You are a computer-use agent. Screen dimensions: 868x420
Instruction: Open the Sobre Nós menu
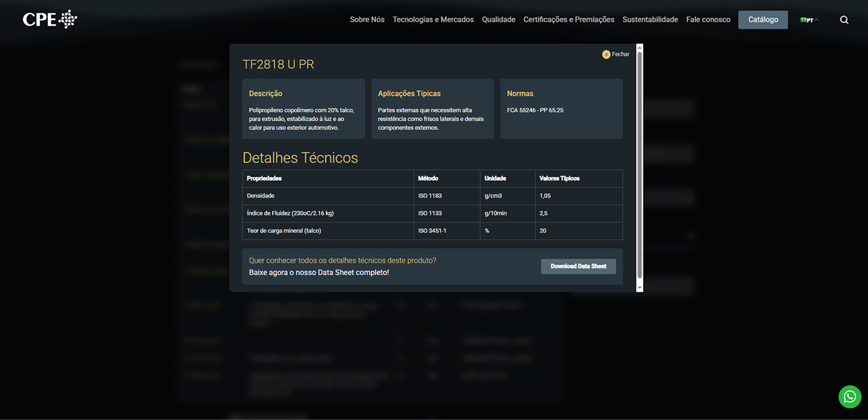pos(367,20)
